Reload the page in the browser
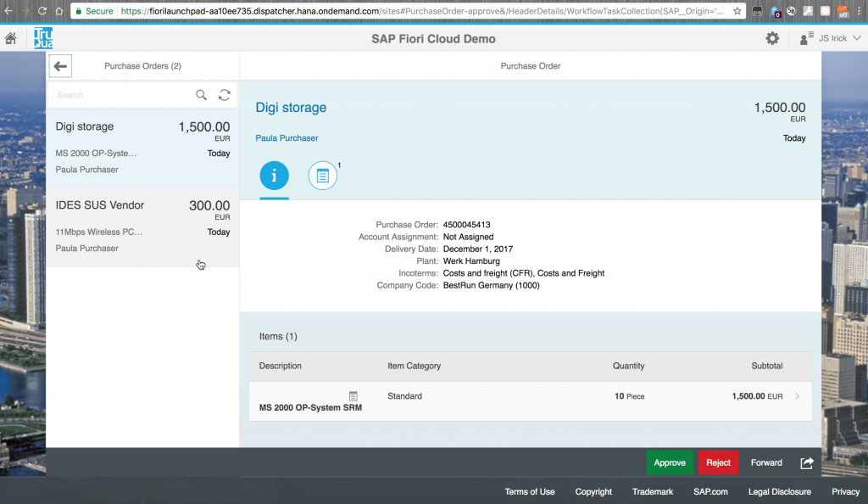 (42, 10)
